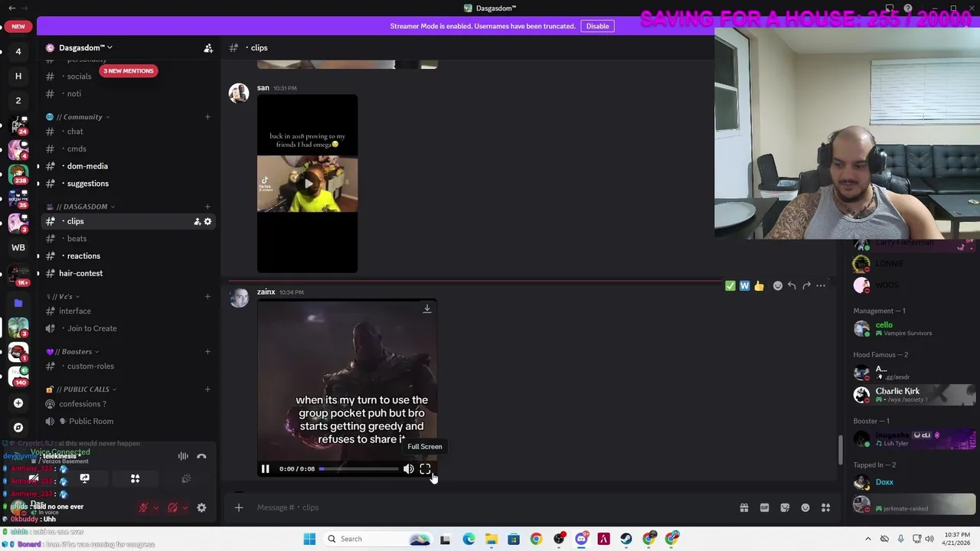Add channel to Community category
Image resolution: width=980 pixels, height=551 pixels.
(207, 117)
